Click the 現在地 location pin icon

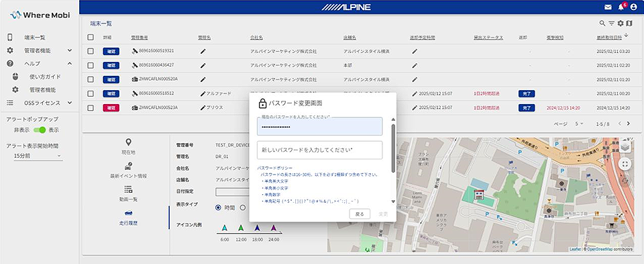[129, 142]
